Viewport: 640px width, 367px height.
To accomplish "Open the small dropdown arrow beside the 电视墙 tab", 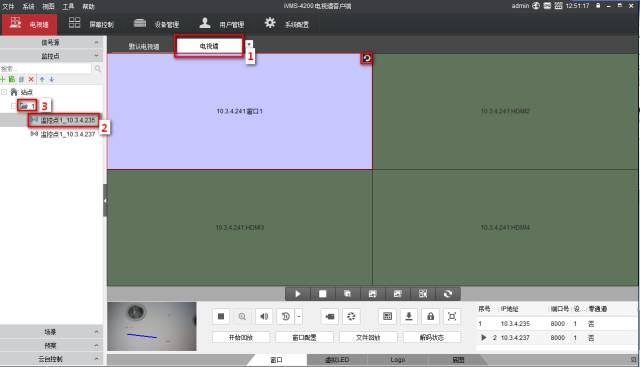I will pos(249,44).
